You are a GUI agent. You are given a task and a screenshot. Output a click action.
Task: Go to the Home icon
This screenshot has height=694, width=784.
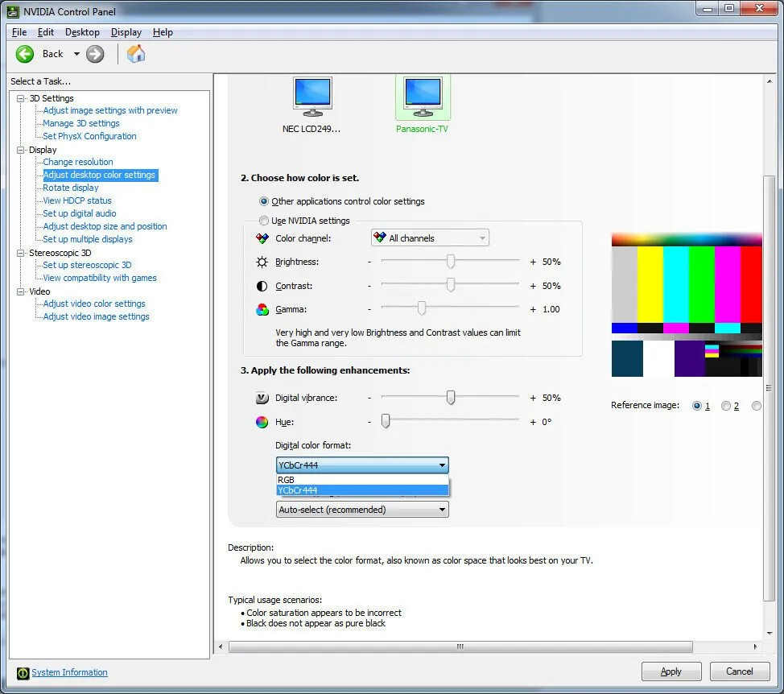pos(135,54)
